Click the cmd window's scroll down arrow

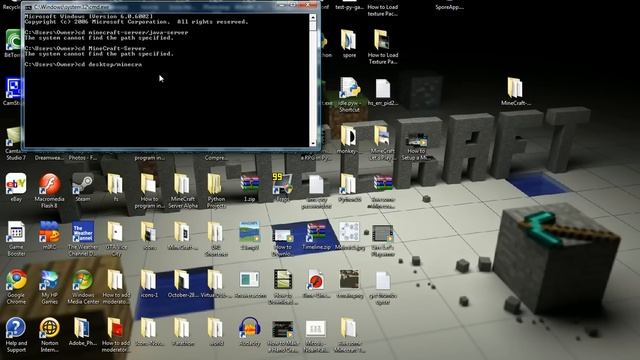[x=313, y=143]
